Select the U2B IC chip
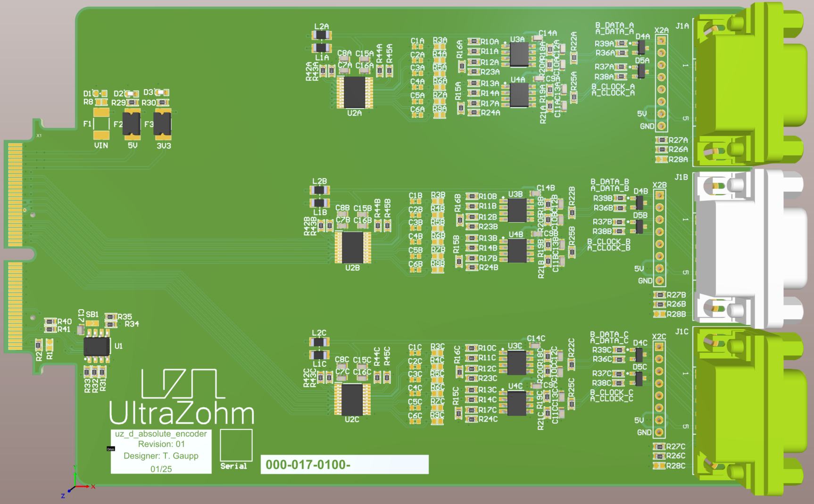The image size is (814, 504). 353,247
